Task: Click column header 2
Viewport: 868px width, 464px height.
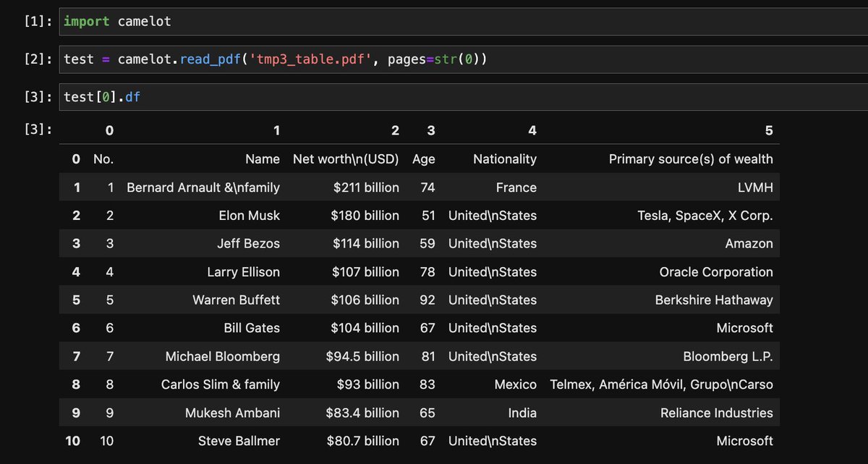Action: pos(395,130)
